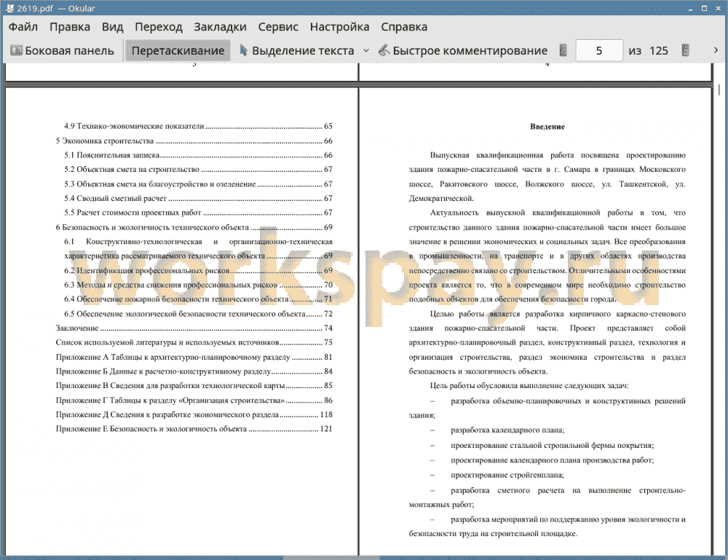This screenshot has height=560, width=728.
Task: Click 'Приложение Г Таблицы' contents entry
Action: (x=194, y=401)
